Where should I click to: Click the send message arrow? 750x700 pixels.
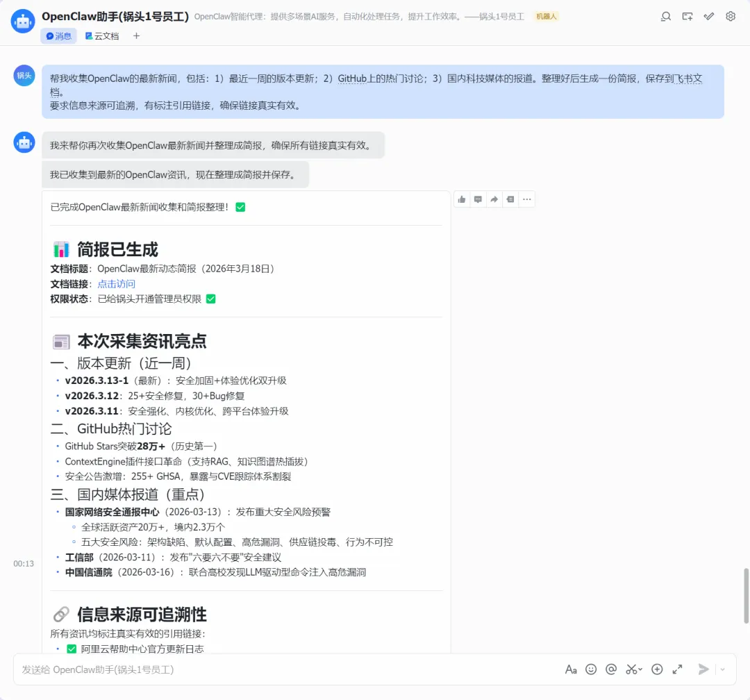[703, 669]
